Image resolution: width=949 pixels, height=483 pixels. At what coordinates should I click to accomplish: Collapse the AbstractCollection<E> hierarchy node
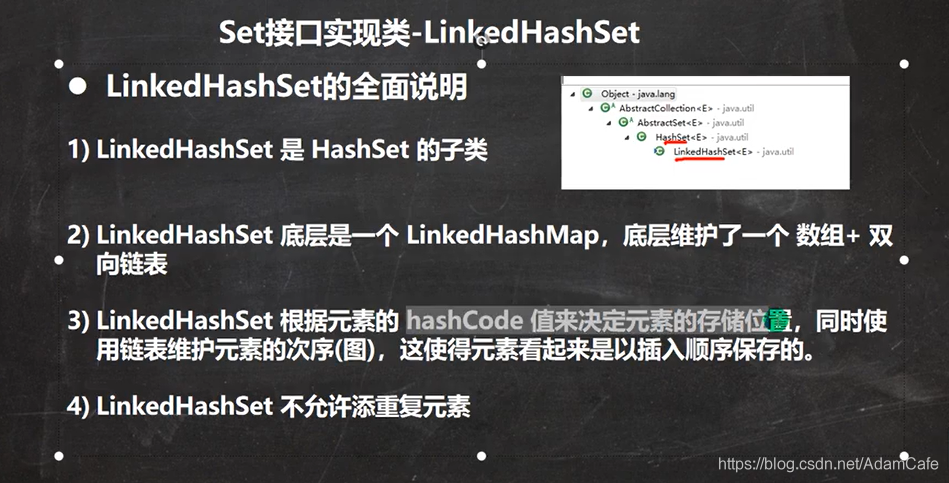point(591,108)
